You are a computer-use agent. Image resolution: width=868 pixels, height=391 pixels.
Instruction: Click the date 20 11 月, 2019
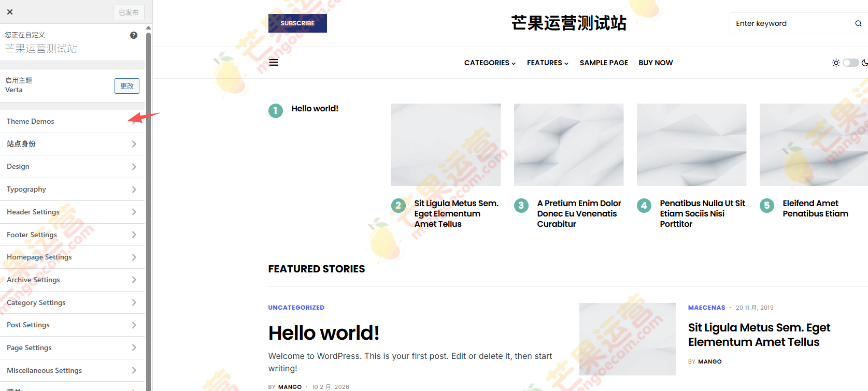[x=755, y=308]
